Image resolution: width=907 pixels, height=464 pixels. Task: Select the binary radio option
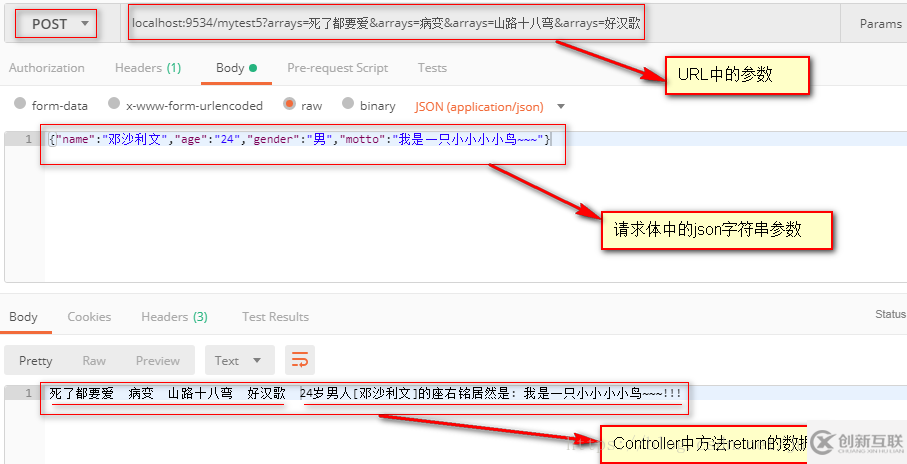pos(348,104)
